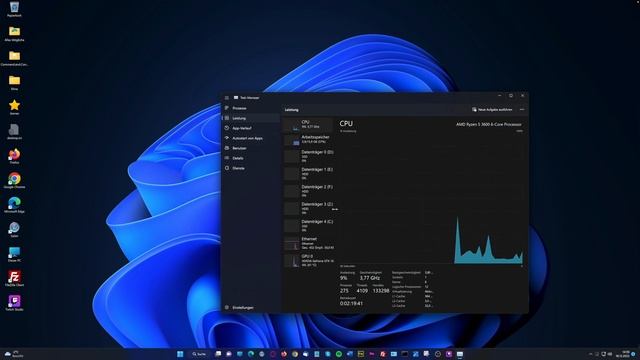Select Datenträger 2 (F:) entry
The image size is (640, 360).
coord(309,191)
